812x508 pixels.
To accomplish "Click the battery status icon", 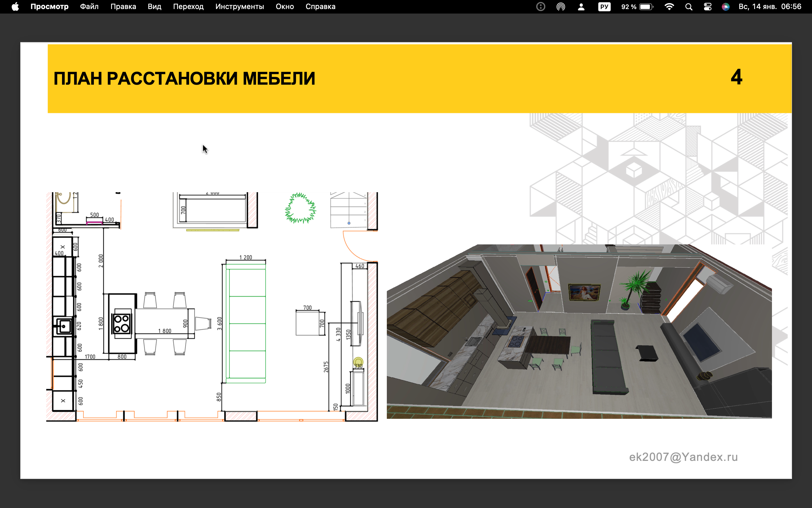I will 646,7.
